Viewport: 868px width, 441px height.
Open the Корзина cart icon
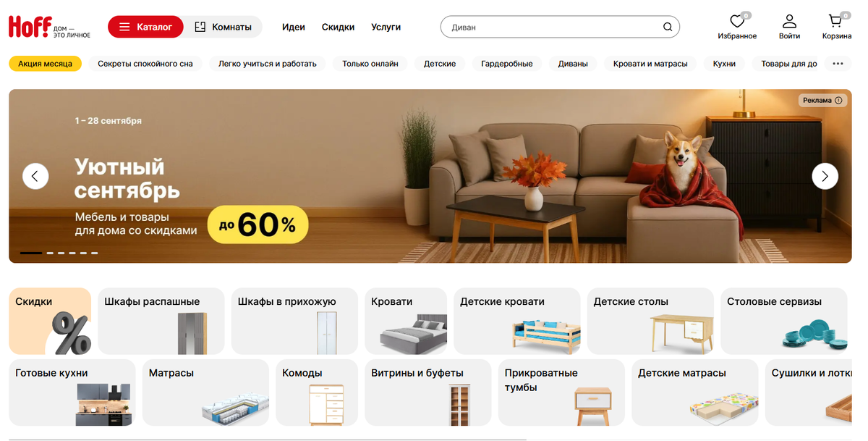(836, 21)
